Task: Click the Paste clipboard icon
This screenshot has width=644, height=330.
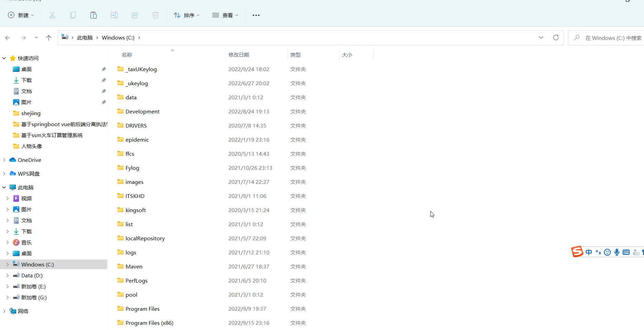Action: (94, 15)
